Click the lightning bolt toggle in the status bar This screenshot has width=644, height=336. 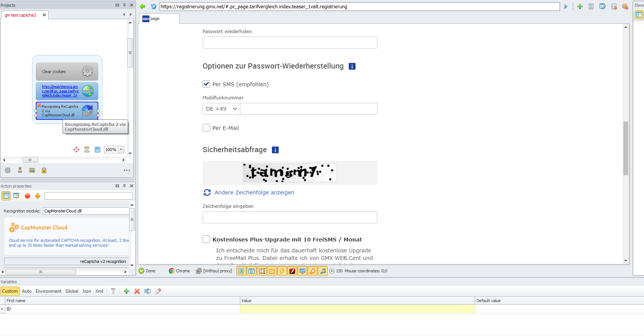(282, 271)
